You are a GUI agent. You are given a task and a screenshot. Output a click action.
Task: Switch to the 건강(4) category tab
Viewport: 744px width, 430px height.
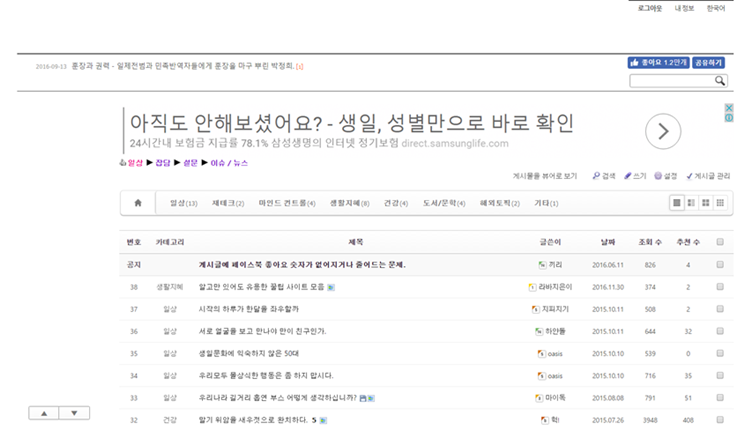tap(395, 203)
